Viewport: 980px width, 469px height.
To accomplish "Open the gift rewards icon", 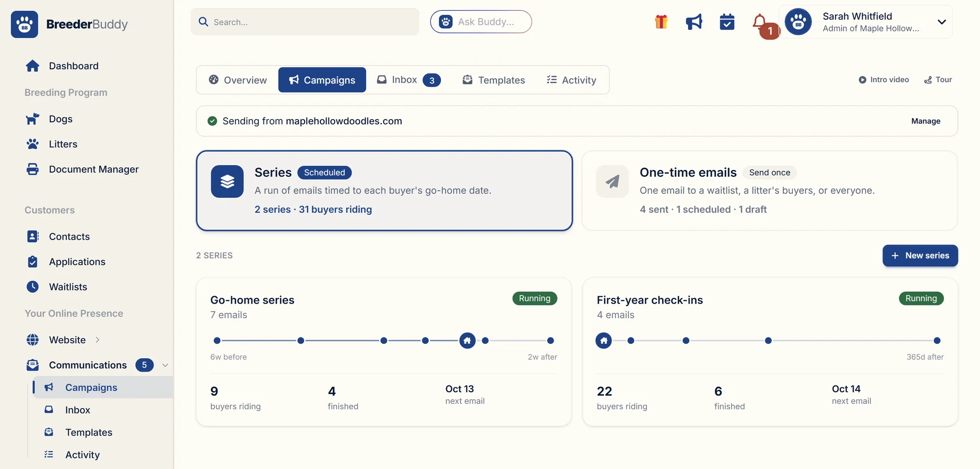I will (x=661, y=22).
